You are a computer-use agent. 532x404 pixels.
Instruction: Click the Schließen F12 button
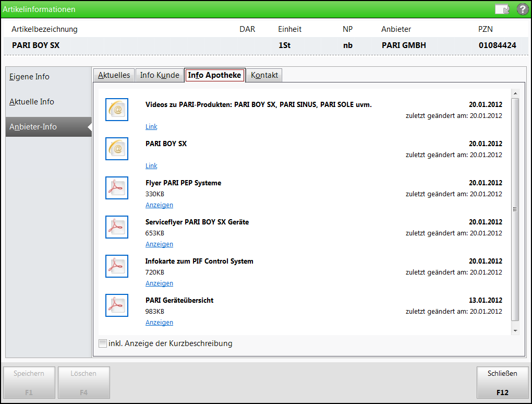tap(502, 383)
